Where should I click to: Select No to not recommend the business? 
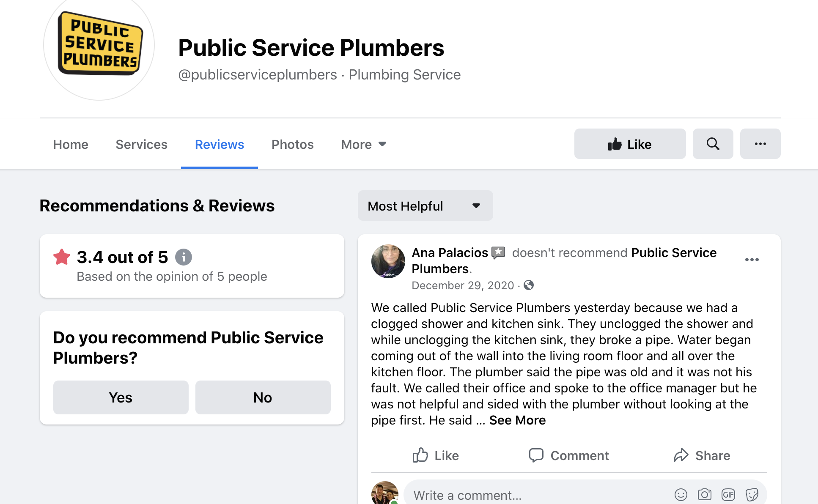(262, 397)
